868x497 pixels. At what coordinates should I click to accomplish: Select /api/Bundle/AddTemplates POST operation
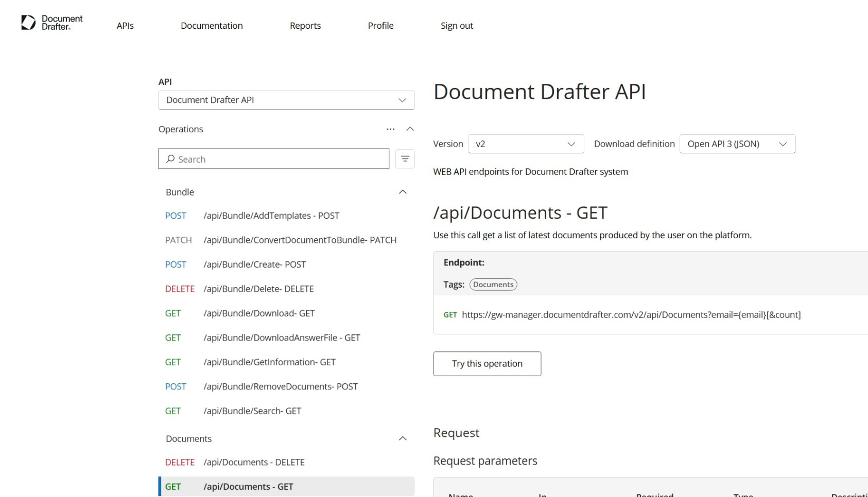click(x=271, y=216)
